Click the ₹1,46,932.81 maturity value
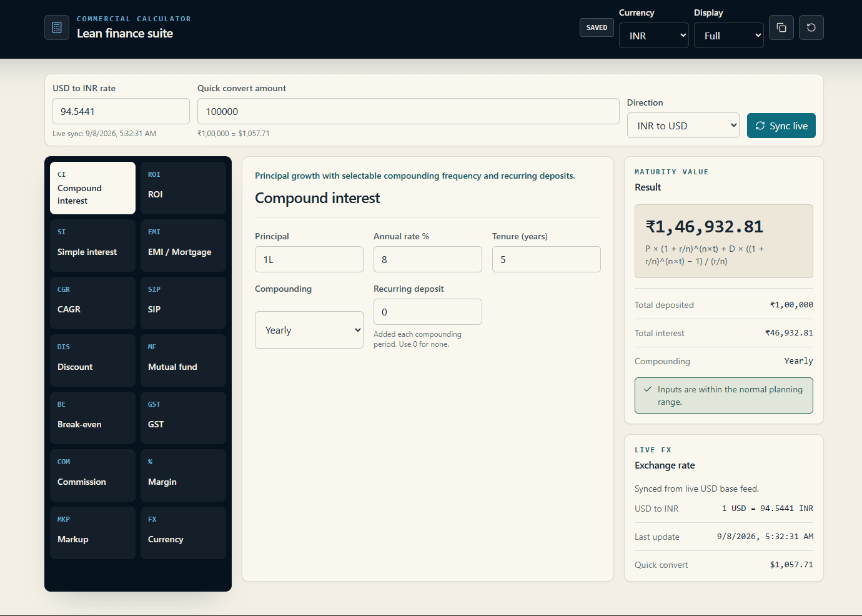Screen dimensions: 862x616 coord(705,227)
